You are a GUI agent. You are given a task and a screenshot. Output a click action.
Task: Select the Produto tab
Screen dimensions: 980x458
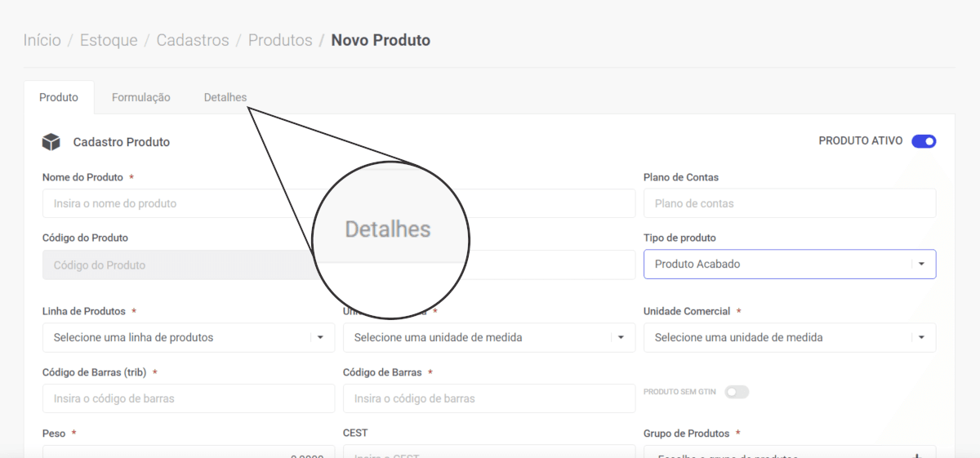click(59, 97)
